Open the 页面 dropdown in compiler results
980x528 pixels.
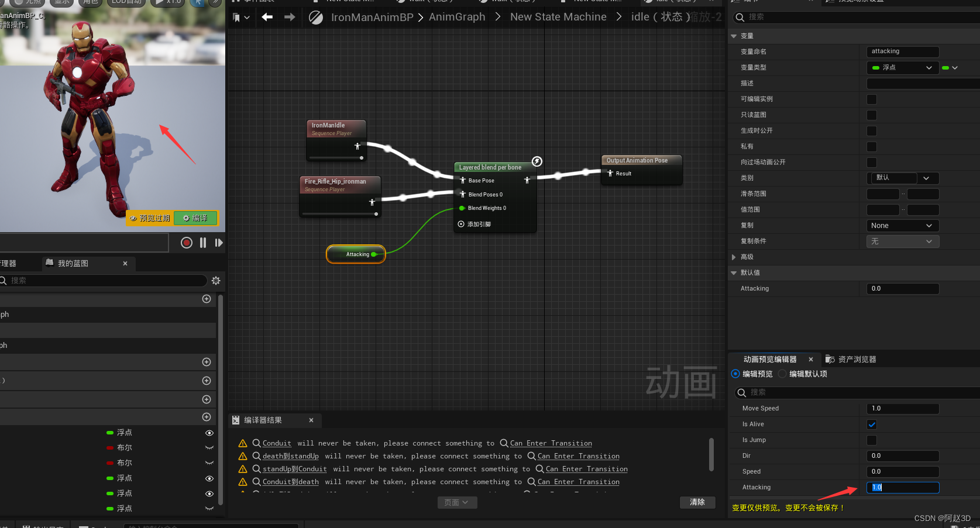point(457,503)
